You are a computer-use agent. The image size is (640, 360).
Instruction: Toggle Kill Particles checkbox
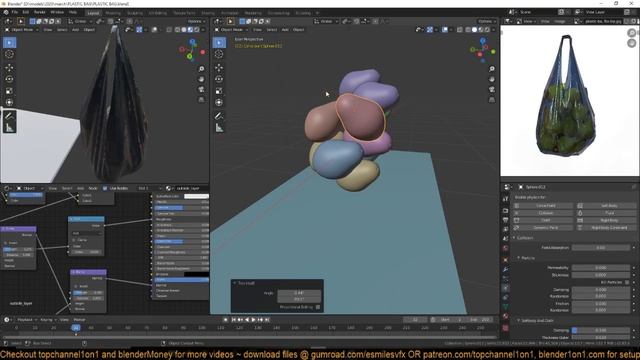click(627, 282)
